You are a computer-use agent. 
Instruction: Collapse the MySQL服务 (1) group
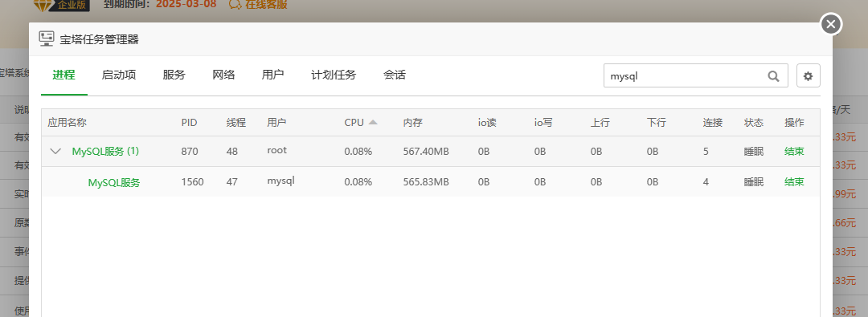[55, 151]
